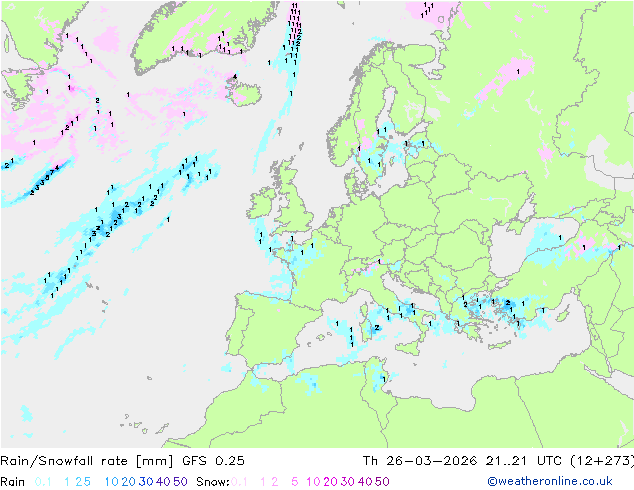Click the 'Rain' legend label

(x=13, y=482)
